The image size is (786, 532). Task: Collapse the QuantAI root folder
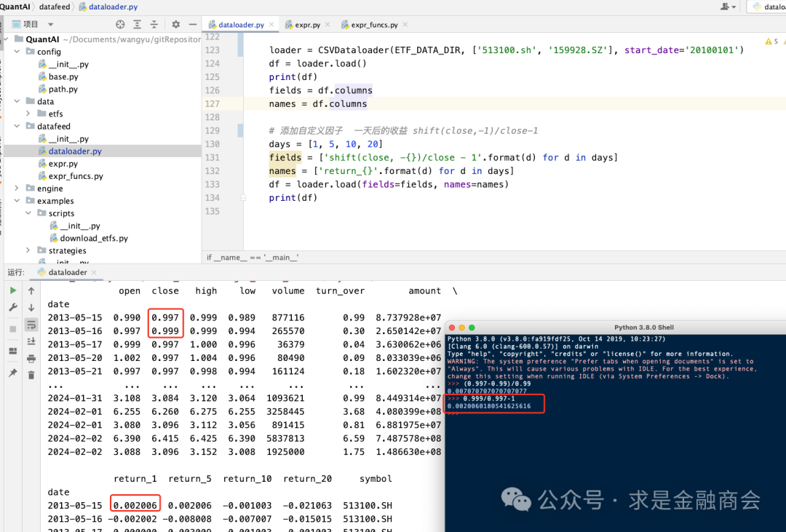coord(6,39)
